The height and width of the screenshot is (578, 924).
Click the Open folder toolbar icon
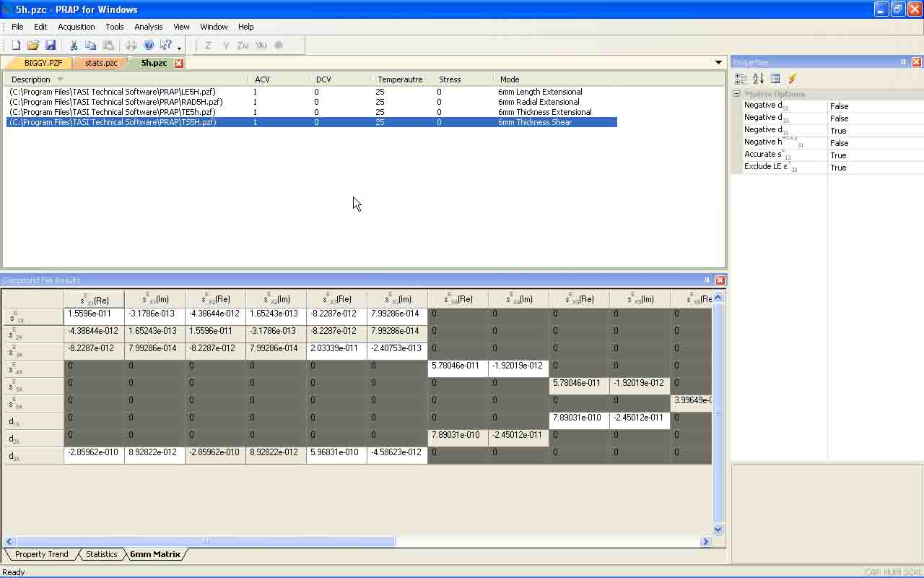pyautogui.click(x=32, y=46)
